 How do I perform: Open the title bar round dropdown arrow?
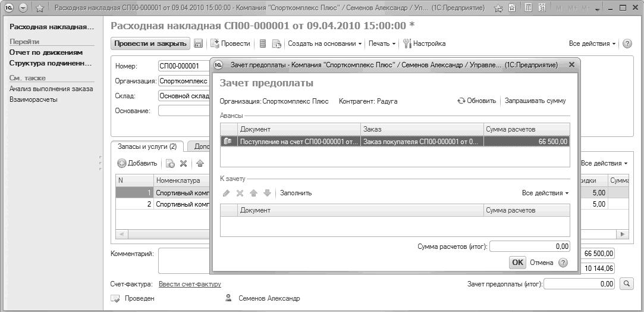point(23,8)
